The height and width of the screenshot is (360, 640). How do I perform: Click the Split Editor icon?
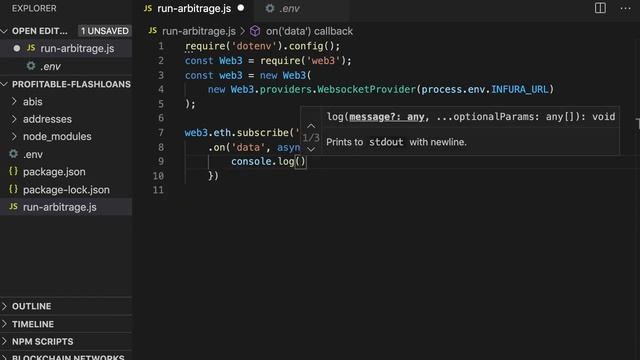point(600,8)
